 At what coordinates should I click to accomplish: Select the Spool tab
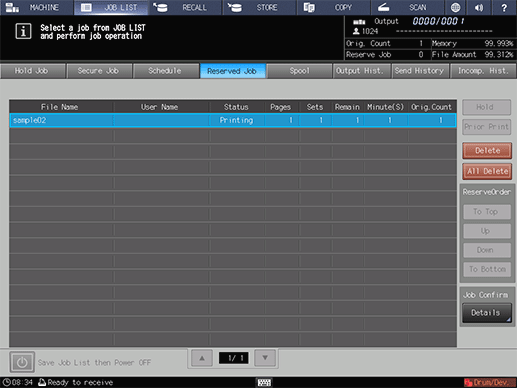(x=299, y=71)
